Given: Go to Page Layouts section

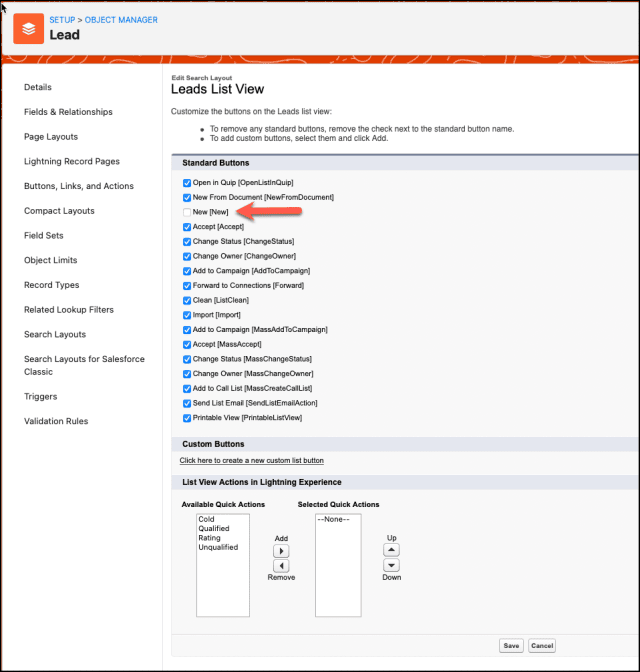Looking at the screenshot, I should click(x=51, y=137).
